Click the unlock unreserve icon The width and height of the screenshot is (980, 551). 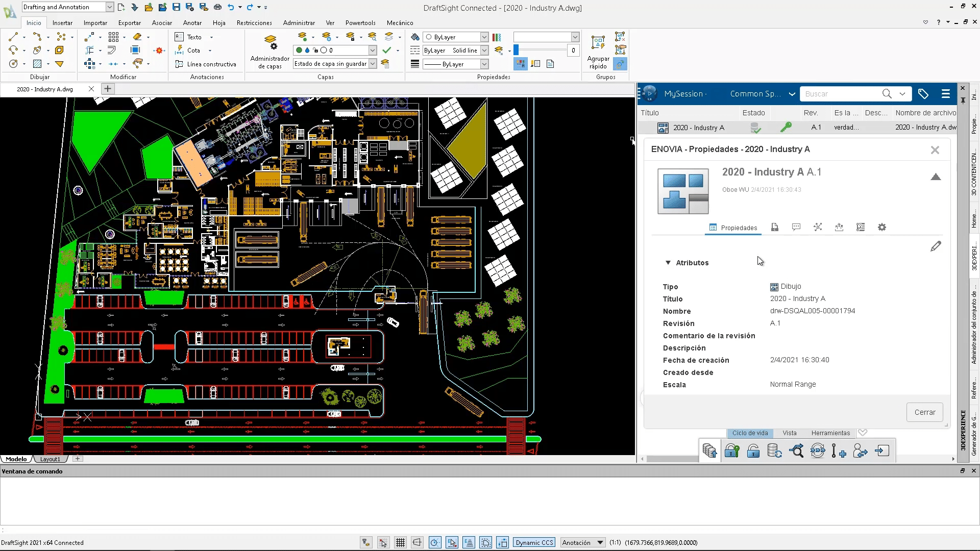[x=753, y=451]
